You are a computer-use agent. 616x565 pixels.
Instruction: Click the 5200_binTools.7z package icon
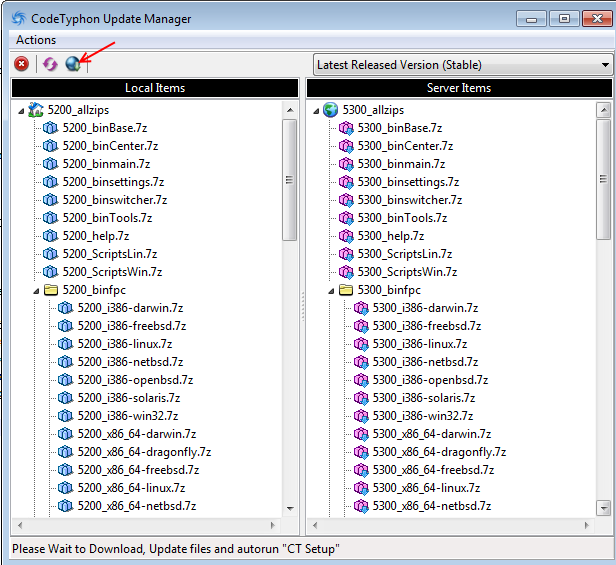pos(50,218)
